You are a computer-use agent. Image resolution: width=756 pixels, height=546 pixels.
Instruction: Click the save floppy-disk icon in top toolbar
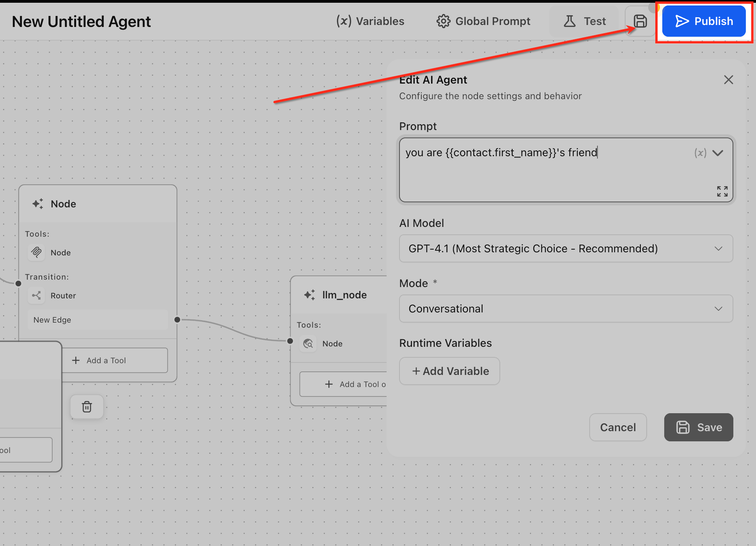point(640,21)
